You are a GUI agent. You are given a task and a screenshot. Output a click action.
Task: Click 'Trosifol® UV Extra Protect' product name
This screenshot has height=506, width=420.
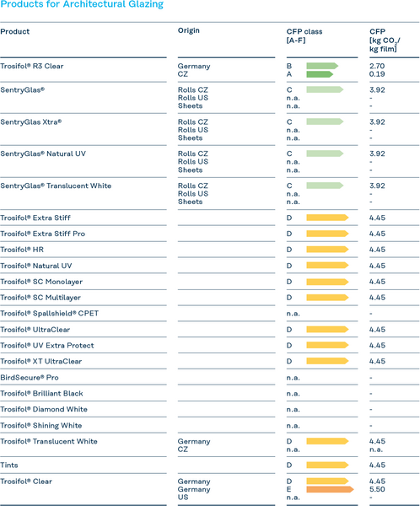click(x=47, y=346)
